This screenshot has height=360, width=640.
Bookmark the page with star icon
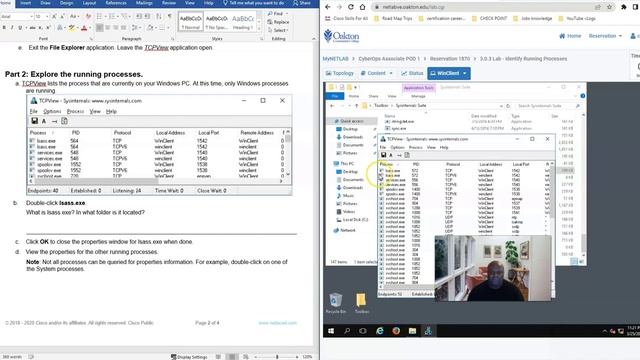609,7
